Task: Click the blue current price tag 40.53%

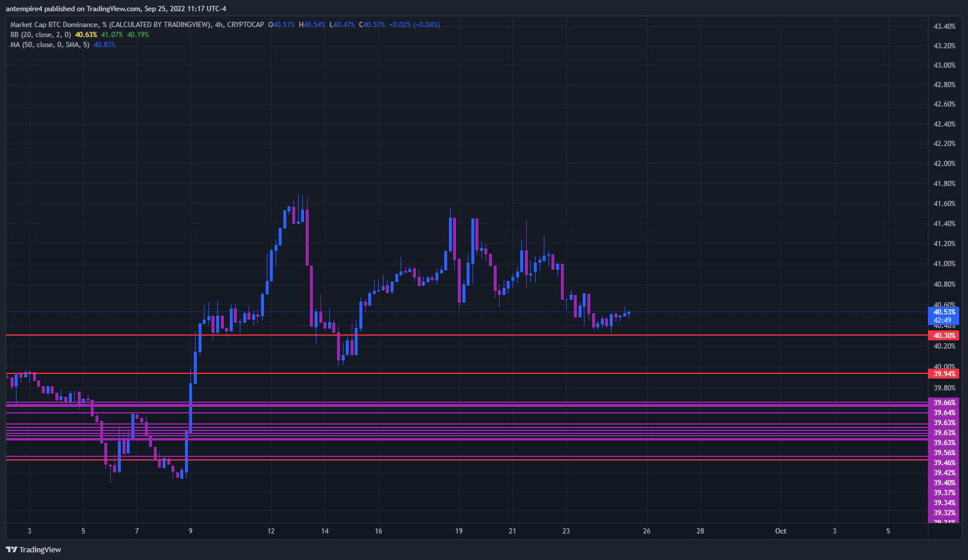Action: coord(944,312)
